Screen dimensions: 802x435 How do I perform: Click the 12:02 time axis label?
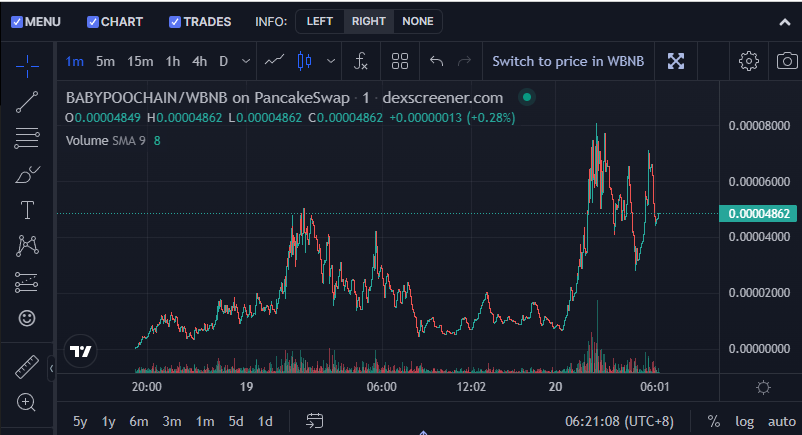[471, 387]
